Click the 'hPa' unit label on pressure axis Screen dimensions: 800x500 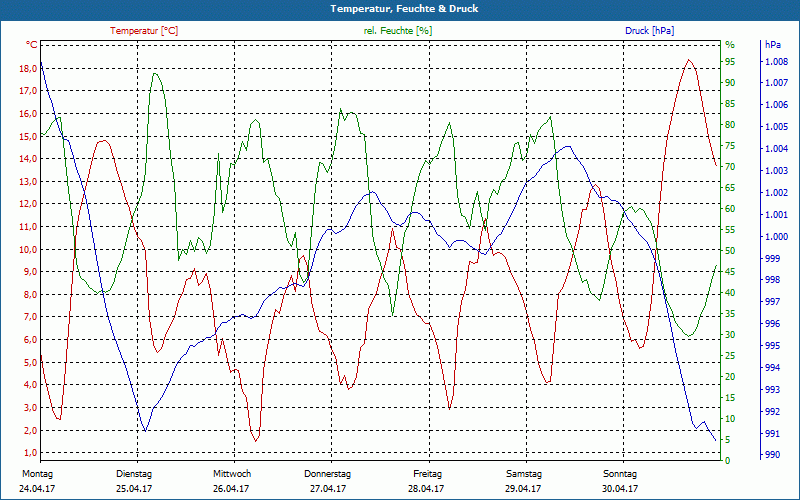pos(772,45)
